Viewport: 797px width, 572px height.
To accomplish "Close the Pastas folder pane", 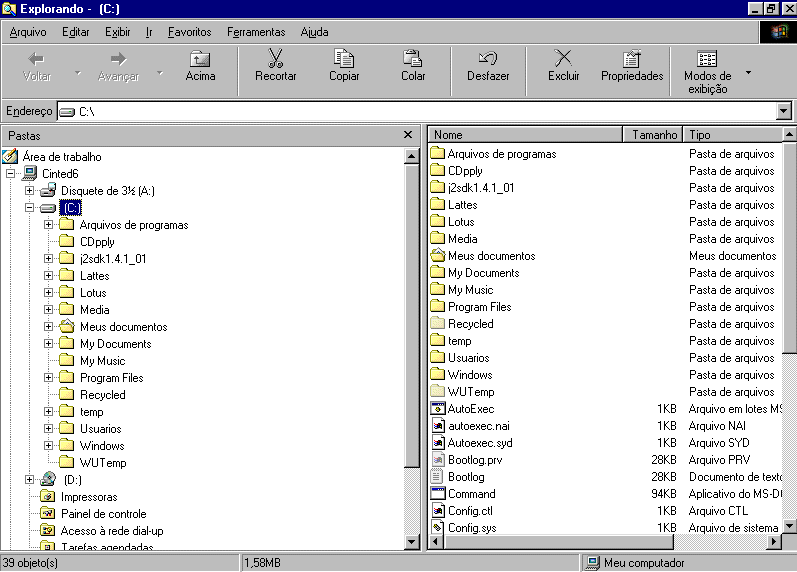I will 408,135.
